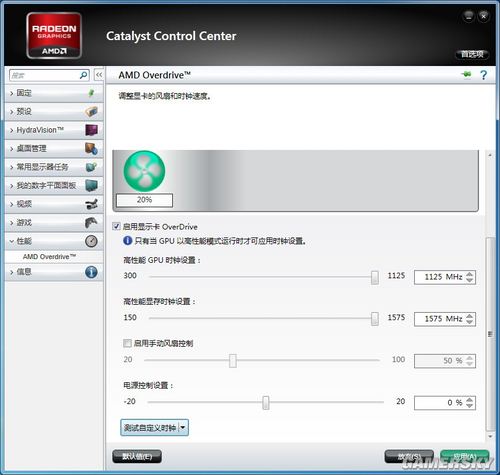Click the performance gauge icon
This screenshot has width=500, height=475.
(x=91, y=241)
